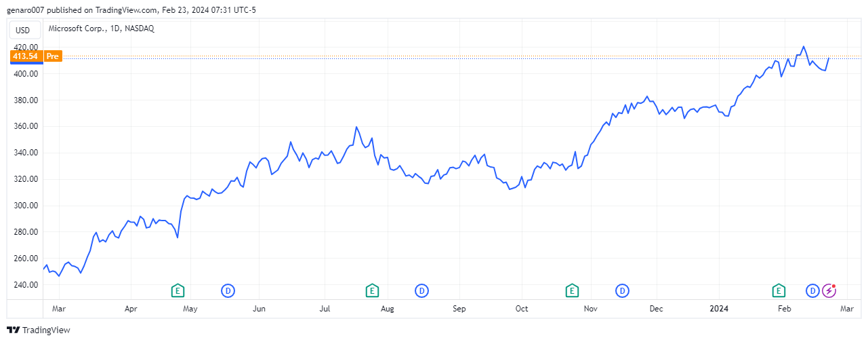
Task: Click the Jul time axis label
Action: (325, 309)
